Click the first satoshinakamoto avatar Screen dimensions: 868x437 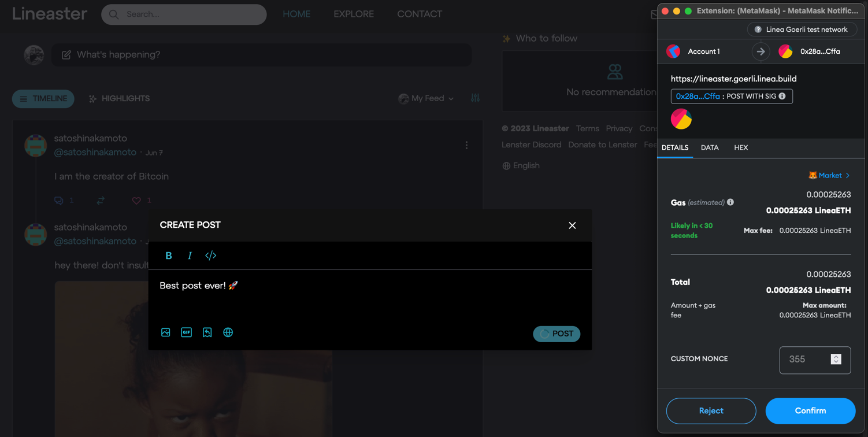pyautogui.click(x=35, y=146)
